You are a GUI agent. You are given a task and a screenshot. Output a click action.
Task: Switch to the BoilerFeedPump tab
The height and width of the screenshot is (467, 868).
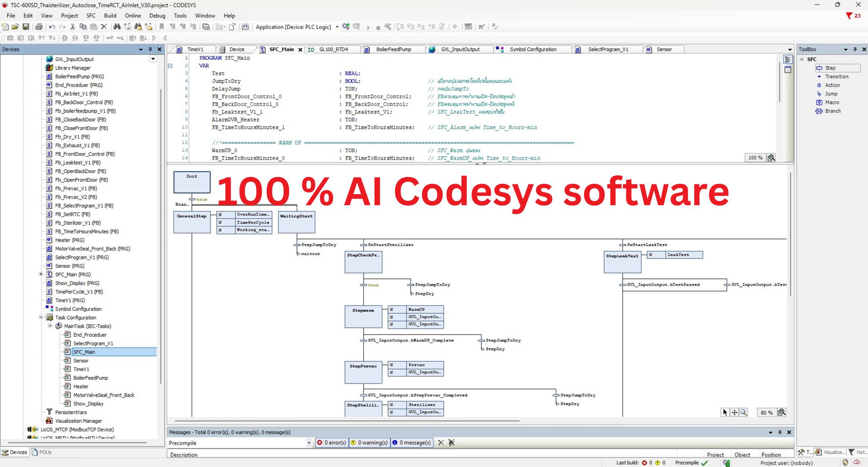[x=393, y=49]
